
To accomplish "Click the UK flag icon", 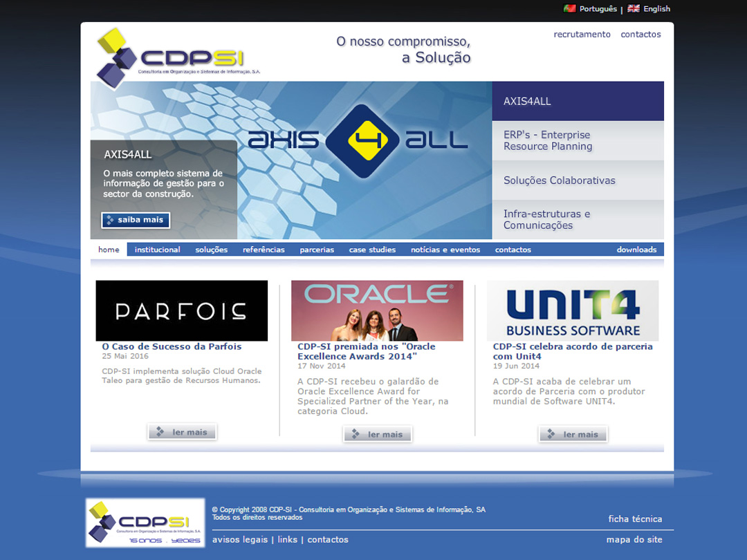I will pyautogui.click(x=634, y=9).
